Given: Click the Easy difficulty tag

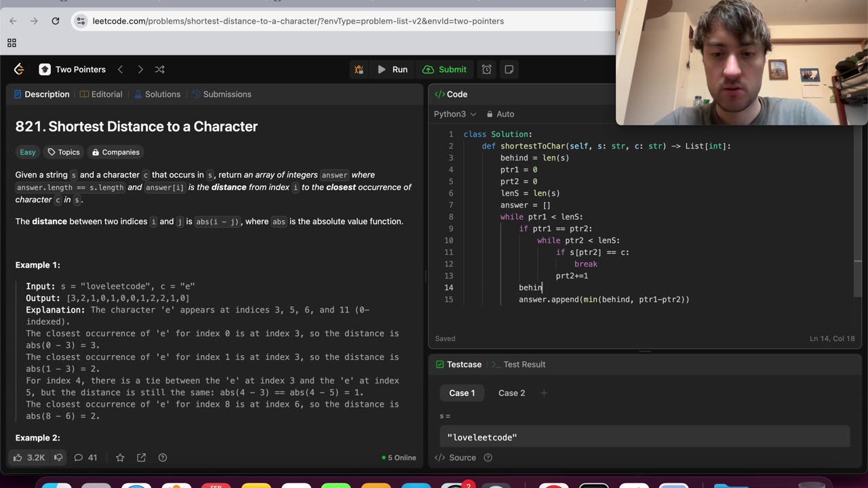Looking at the screenshot, I should point(28,152).
